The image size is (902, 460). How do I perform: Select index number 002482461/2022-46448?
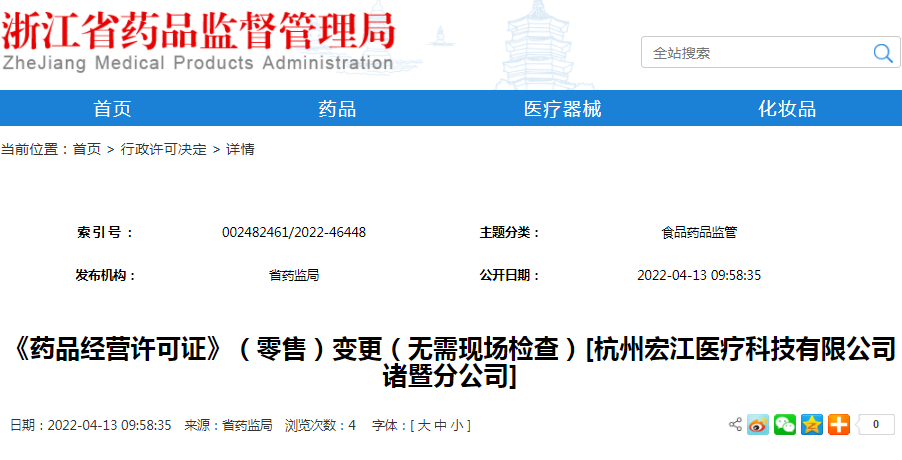[x=294, y=232]
